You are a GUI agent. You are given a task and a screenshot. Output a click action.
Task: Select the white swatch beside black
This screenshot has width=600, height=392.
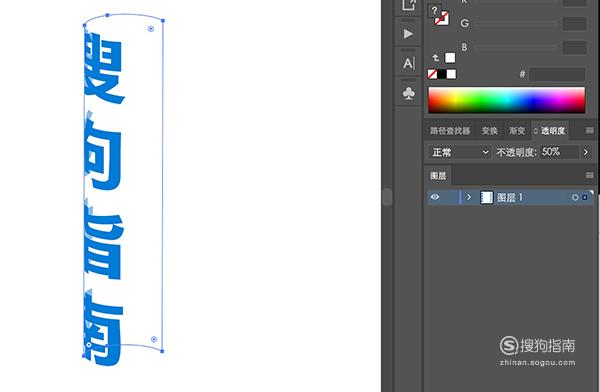[451, 74]
